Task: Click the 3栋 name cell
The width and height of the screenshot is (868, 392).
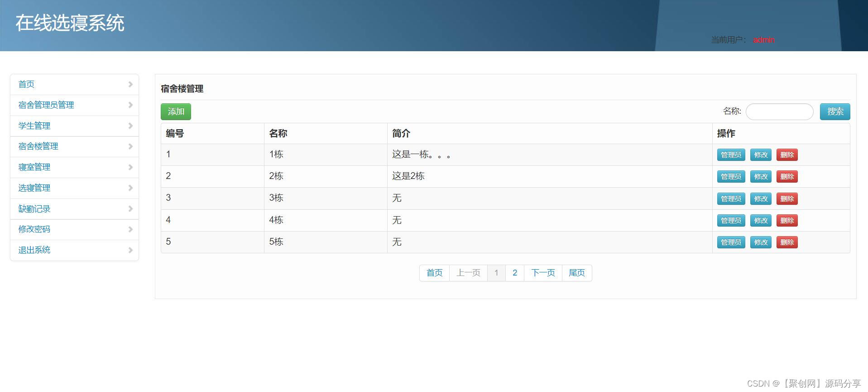Action: coord(326,198)
